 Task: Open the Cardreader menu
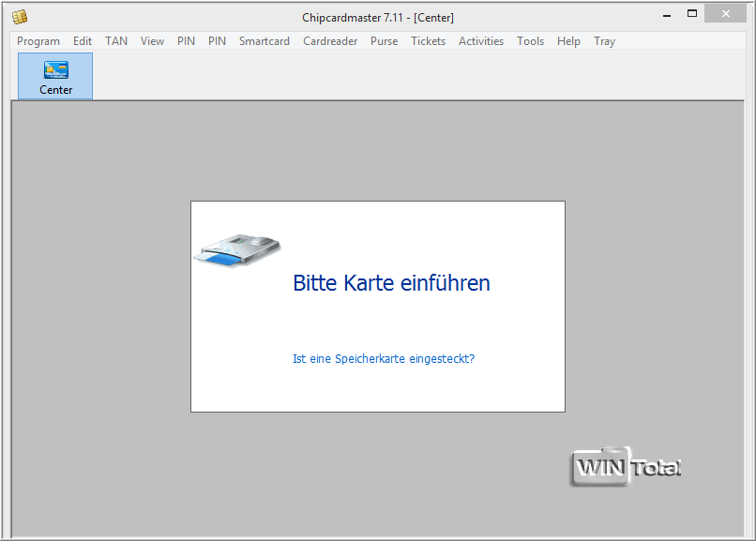coord(330,41)
